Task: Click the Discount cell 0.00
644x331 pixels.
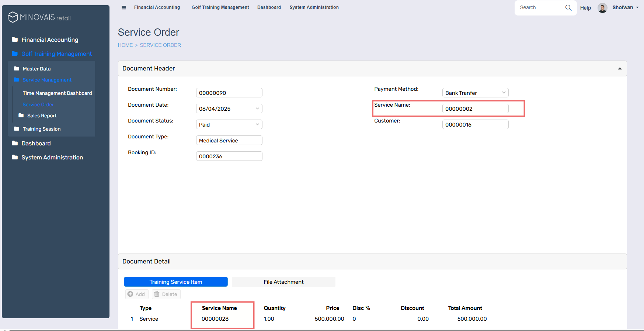Action: [423, 319]
